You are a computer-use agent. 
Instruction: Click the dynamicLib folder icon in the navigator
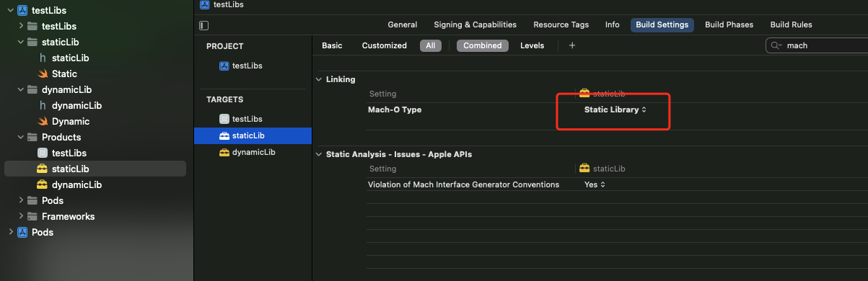[x=32, y=89]
